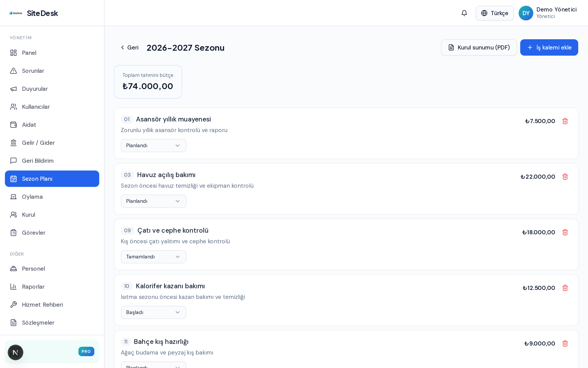Click the PRO badge
The width and height of the screenshot is (588, 368).
point(86,351)
